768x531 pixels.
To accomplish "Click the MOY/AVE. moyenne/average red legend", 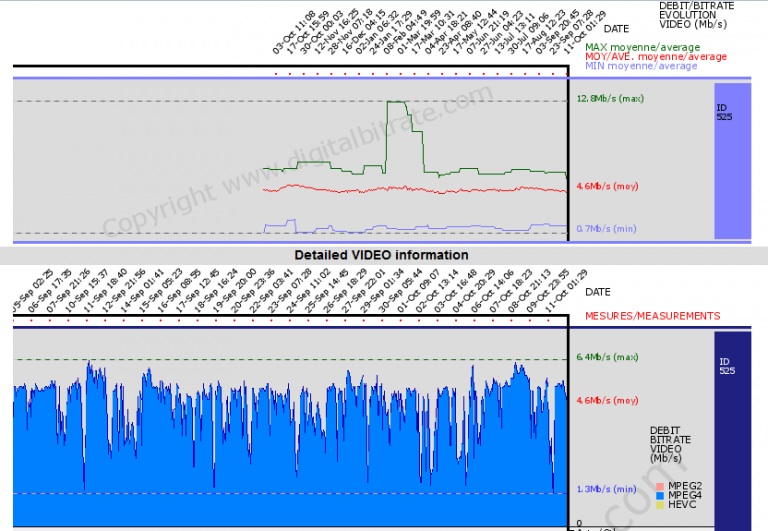I will 655,57.
